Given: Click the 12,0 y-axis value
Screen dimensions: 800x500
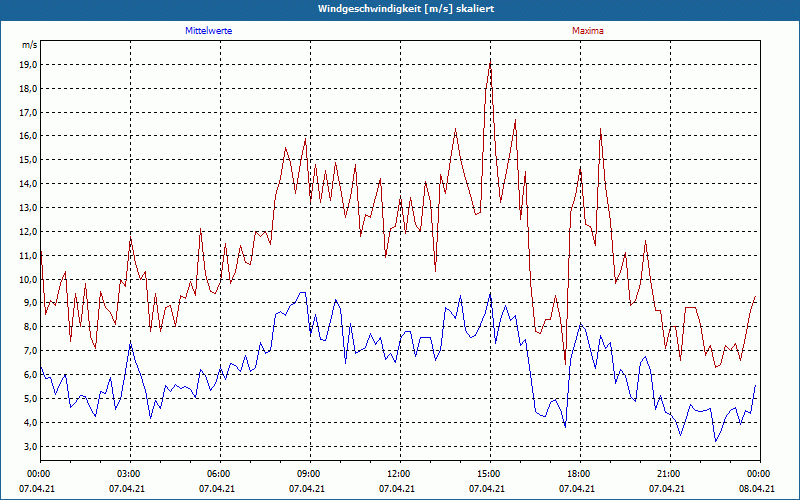Looking at the screenshot, I should pyautogui.click(x=29, y=232).
